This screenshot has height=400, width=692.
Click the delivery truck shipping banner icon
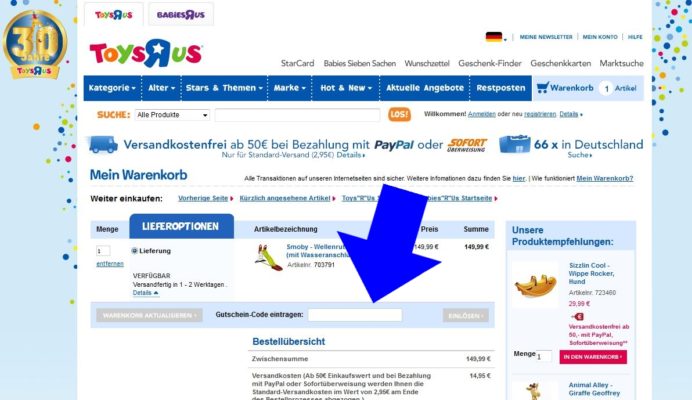[x=103, y=144]
